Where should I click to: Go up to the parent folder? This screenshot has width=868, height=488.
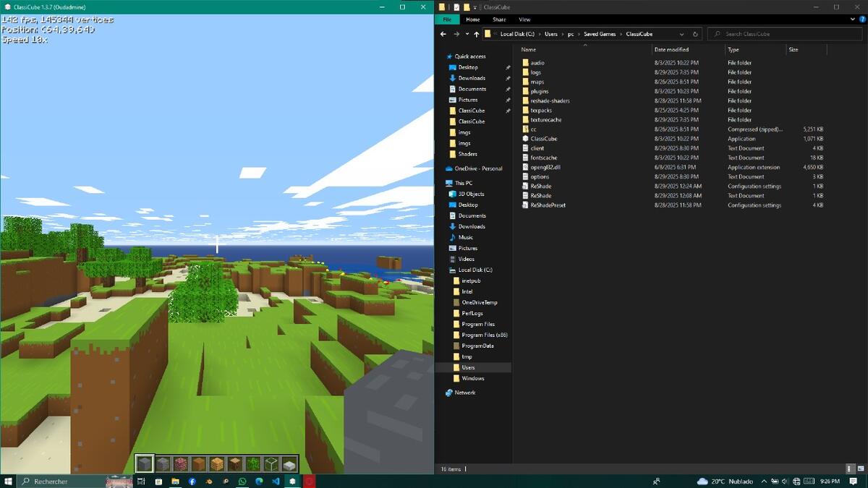click(476, 34)
